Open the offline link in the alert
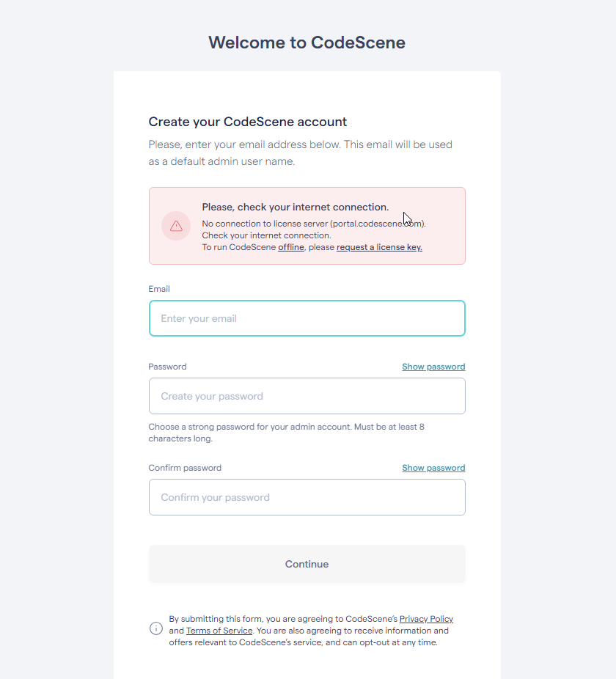The image size is (616, 679). 291,247
